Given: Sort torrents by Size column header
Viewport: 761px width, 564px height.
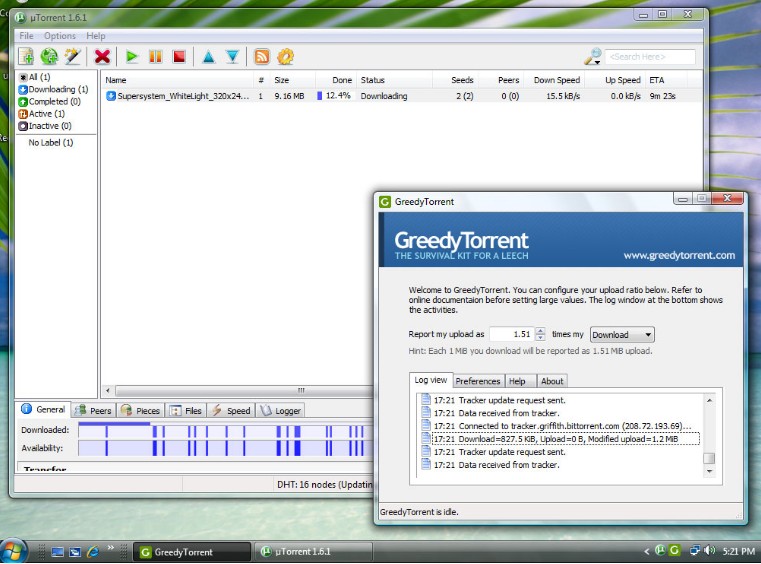Looking at the screenshot, I should 293,80.
